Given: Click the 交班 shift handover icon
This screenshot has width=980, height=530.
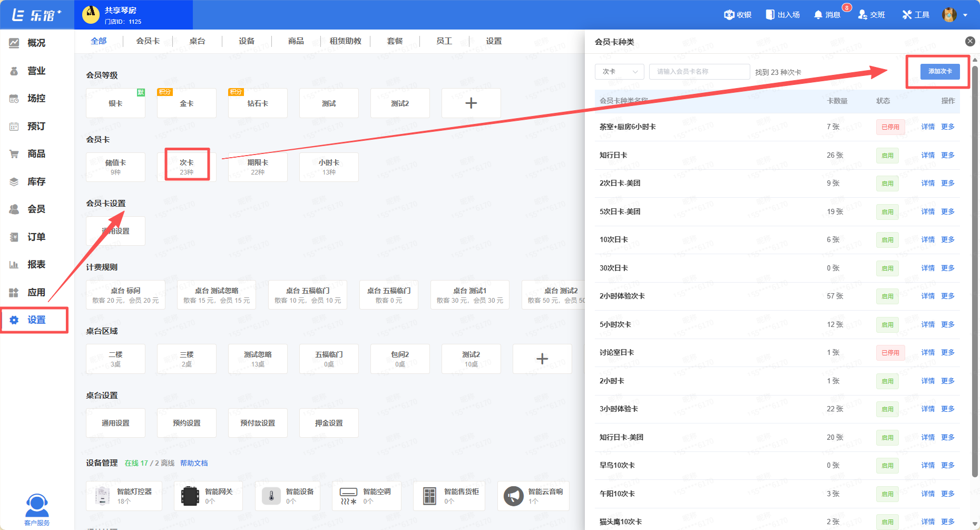Looking at the screenshot, I should (x=863, y=15).
